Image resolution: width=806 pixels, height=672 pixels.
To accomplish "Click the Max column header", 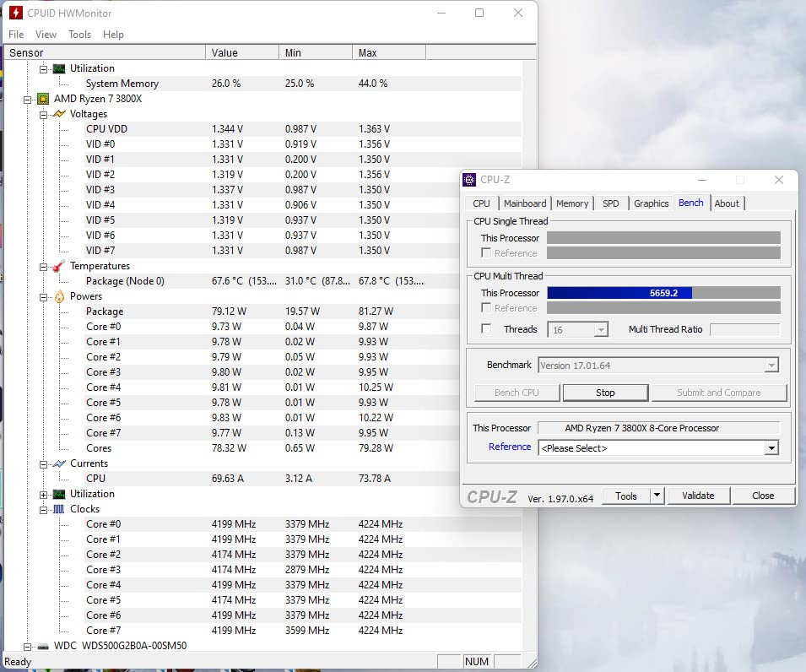I will (x=389, y=52).
